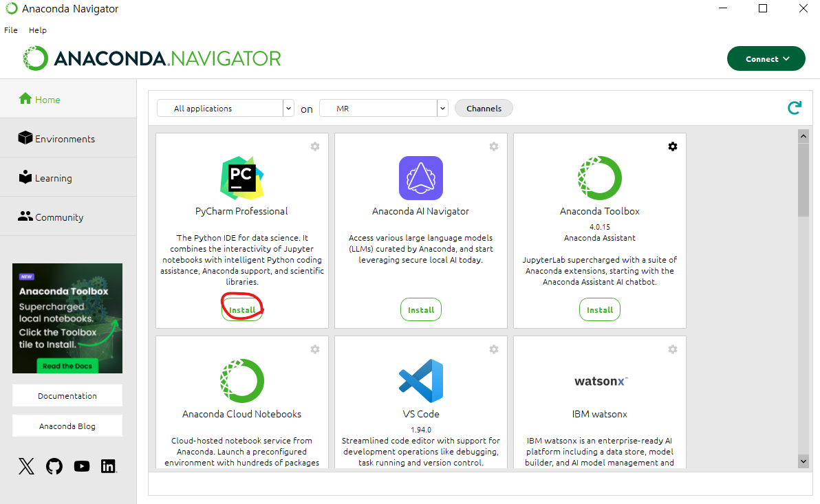Click the VS Code logo icon
820x504 pixels.
click(x=421, y=381)
